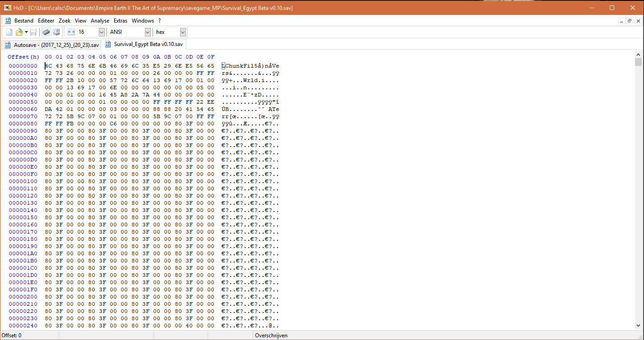
Task: Create a new file with the blank page icon
Action: point(9,32)
